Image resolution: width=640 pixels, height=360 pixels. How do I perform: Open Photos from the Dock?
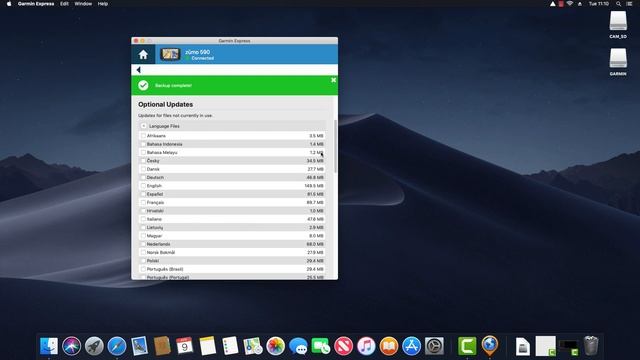276,346
